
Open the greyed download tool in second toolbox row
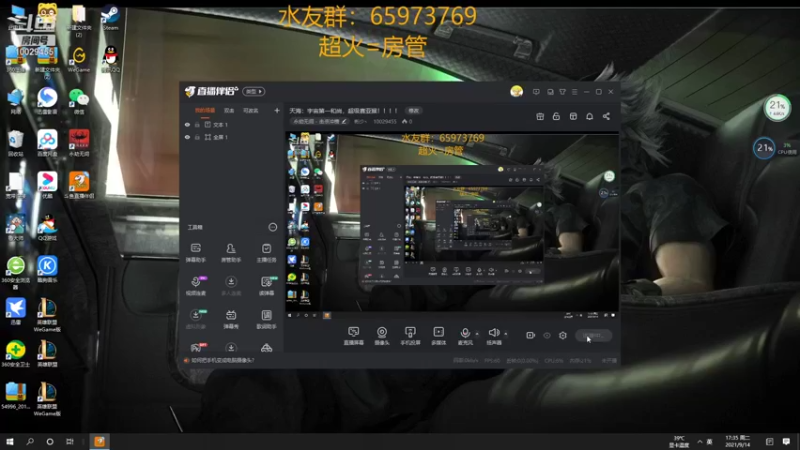tap(231, 286)
